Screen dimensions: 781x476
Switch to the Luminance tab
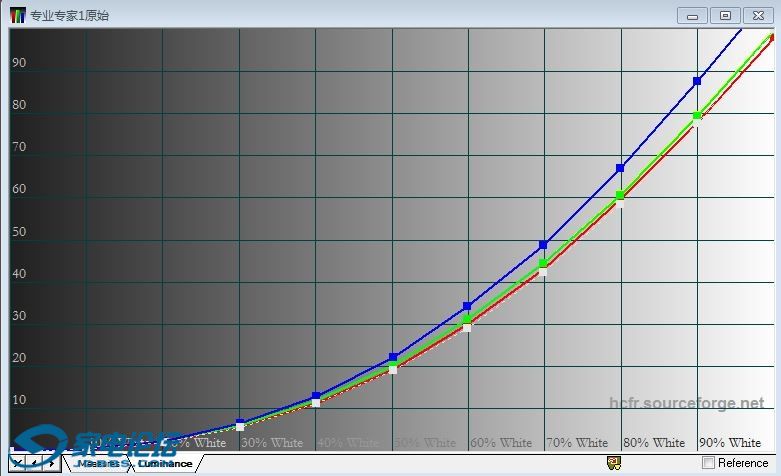pos(165,463)
